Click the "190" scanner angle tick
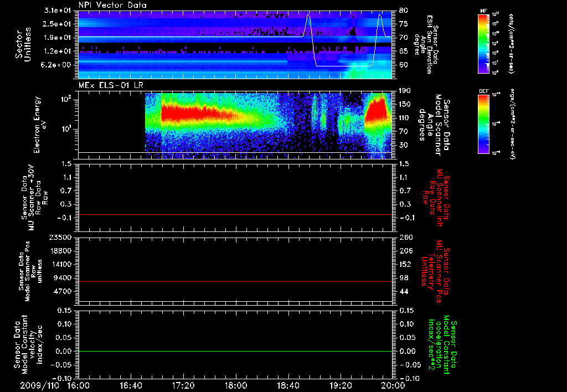Viewport: 567px width, 392px height. [x=405, y=91]
